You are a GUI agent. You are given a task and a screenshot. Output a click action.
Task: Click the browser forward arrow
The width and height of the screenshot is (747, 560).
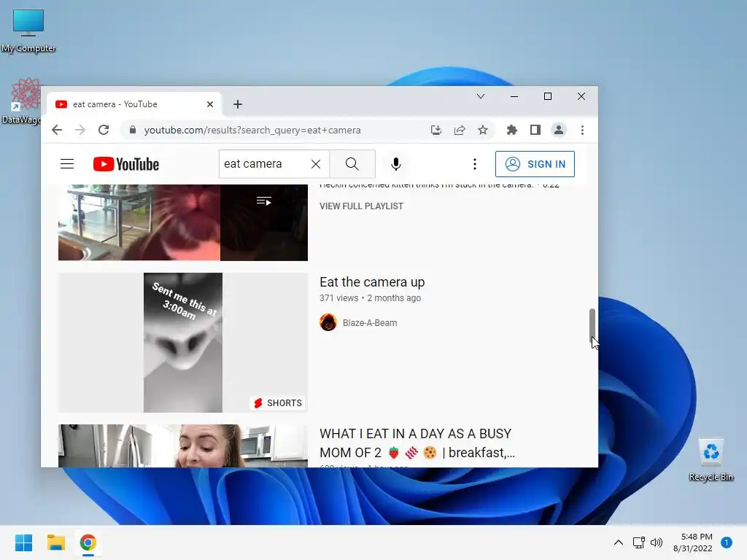tap(80, 130)
